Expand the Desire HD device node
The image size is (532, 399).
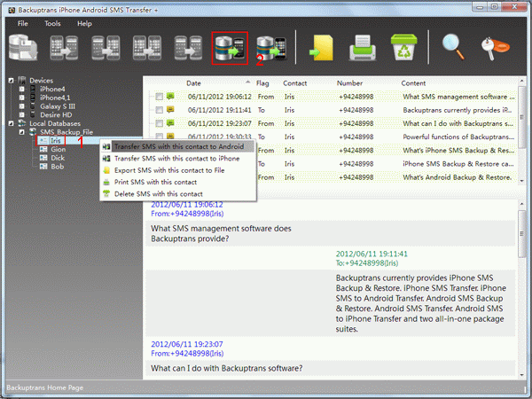click(x=21, y=114)
